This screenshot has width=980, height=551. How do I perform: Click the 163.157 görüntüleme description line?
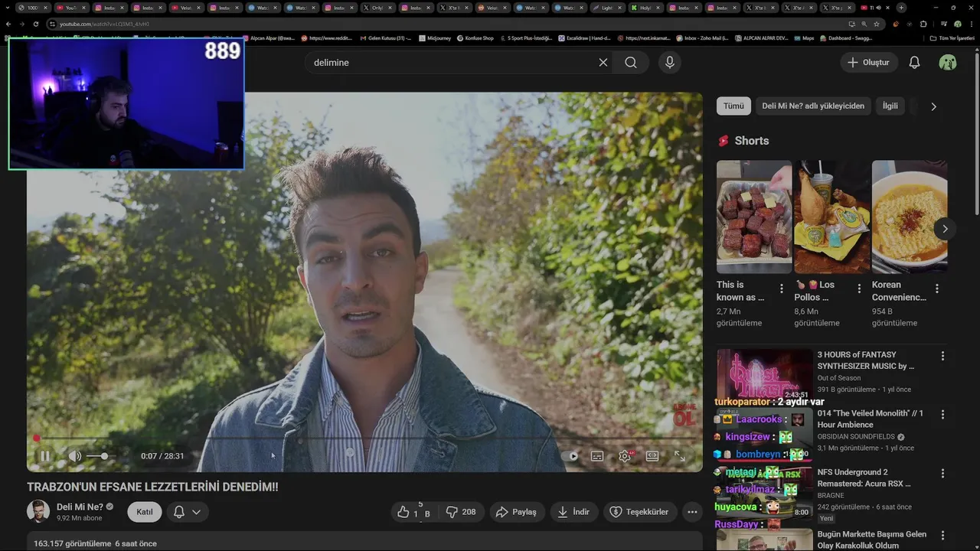click(95, 543)
